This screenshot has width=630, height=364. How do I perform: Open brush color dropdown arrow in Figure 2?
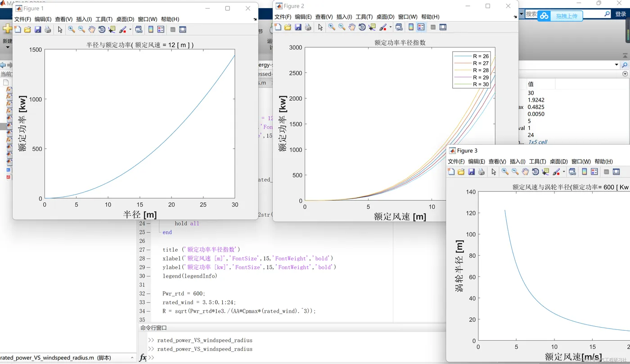click(x=390, y=27)
